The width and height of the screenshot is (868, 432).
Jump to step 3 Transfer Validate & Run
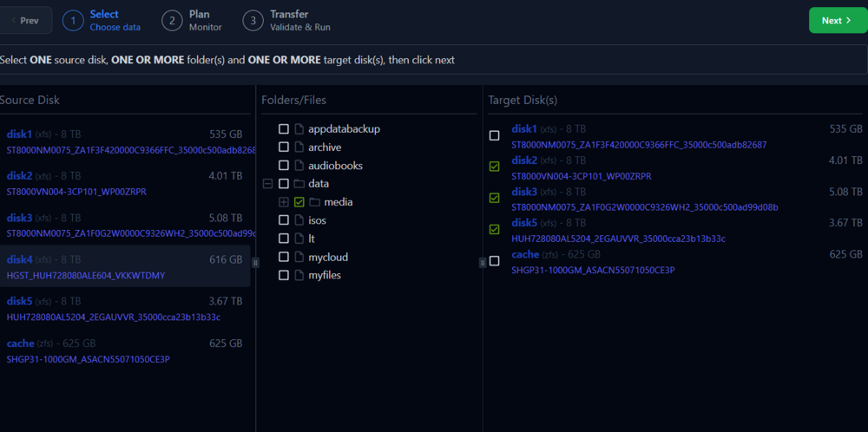286,21
